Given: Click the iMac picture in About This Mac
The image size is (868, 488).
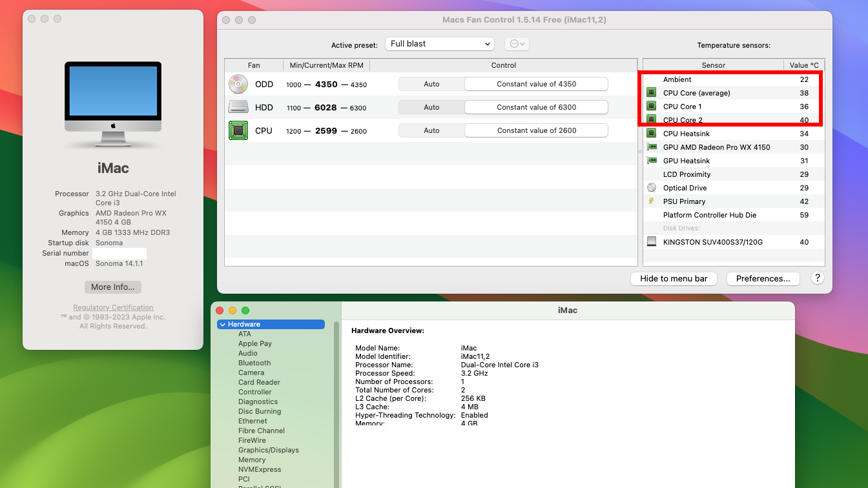Looking at the screenshot, I should 113,104.
